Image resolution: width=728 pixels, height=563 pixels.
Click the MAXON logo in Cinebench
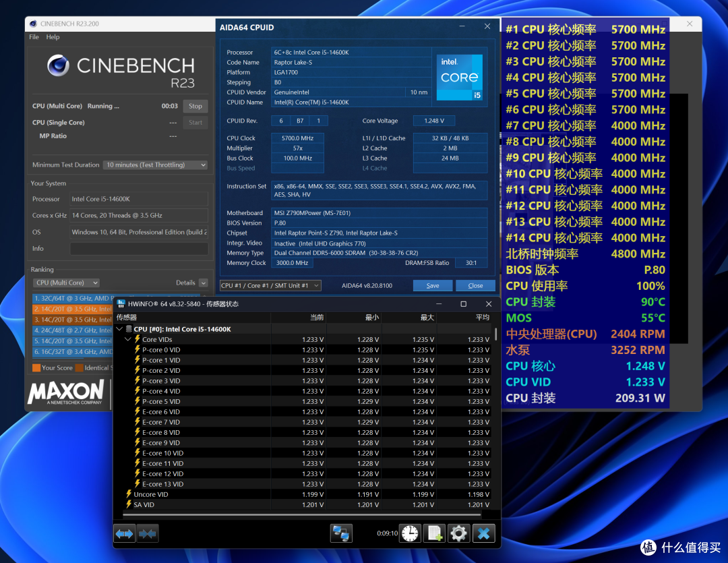tap(66, 392)
